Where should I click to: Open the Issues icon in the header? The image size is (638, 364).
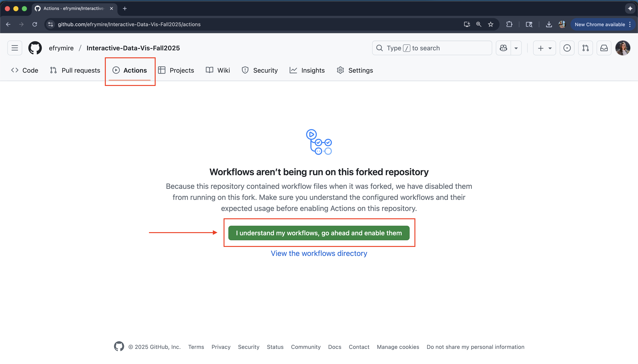pyautogui.click(x=567, y=48)
